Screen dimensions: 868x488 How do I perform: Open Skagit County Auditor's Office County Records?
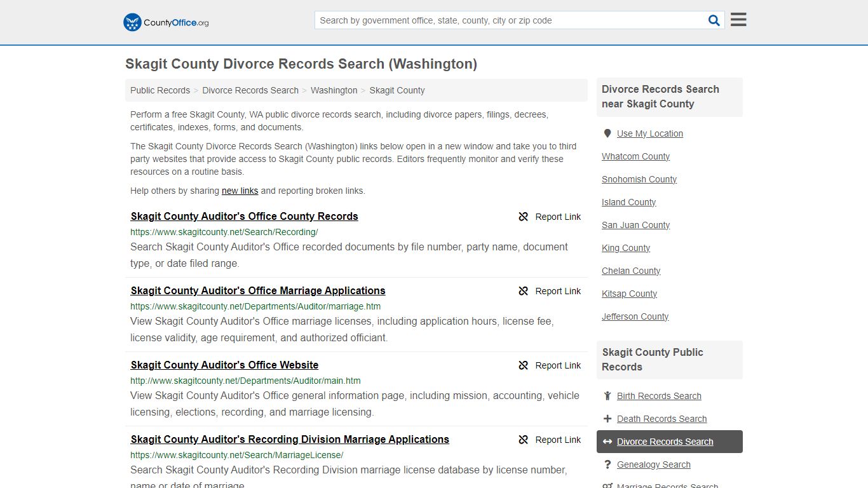(x=245, y=216)
